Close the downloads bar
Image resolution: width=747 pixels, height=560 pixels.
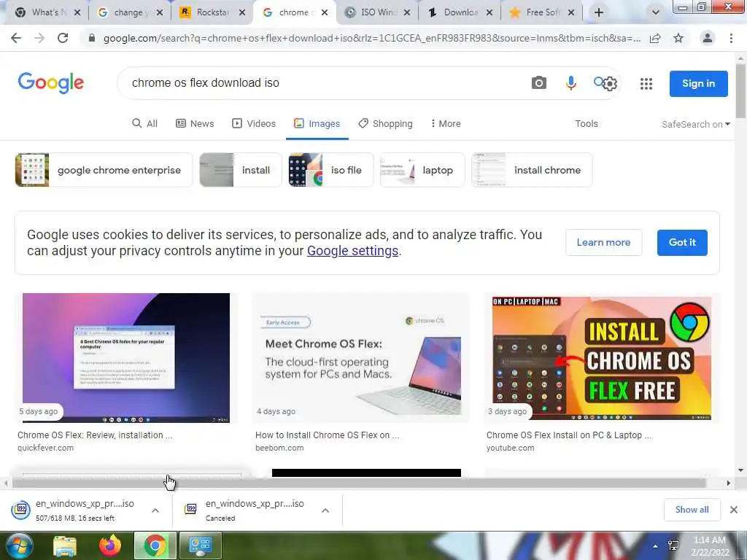pos(734,510)
